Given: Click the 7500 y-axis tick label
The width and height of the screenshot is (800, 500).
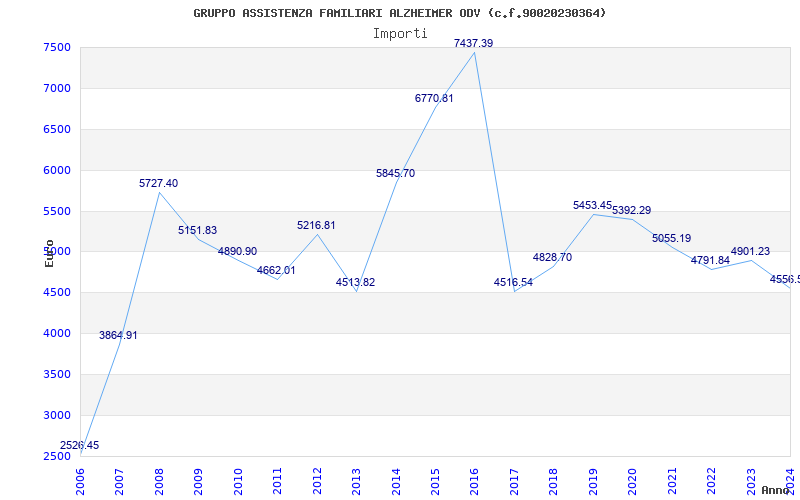Looking at the screenshot, I should pyautogui.click(x=57, y=48).
